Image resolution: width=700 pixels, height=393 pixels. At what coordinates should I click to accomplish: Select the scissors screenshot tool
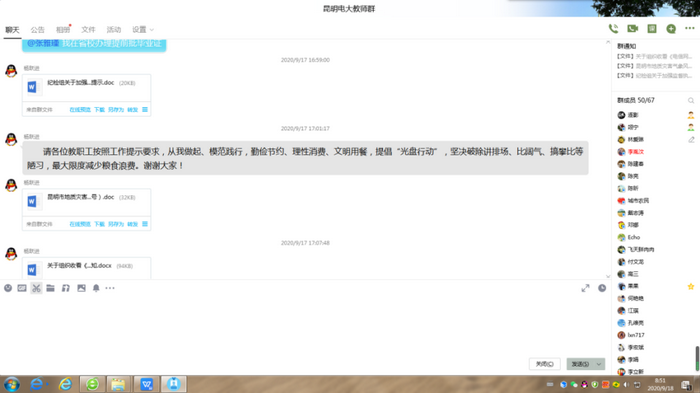tap(37, 288)
